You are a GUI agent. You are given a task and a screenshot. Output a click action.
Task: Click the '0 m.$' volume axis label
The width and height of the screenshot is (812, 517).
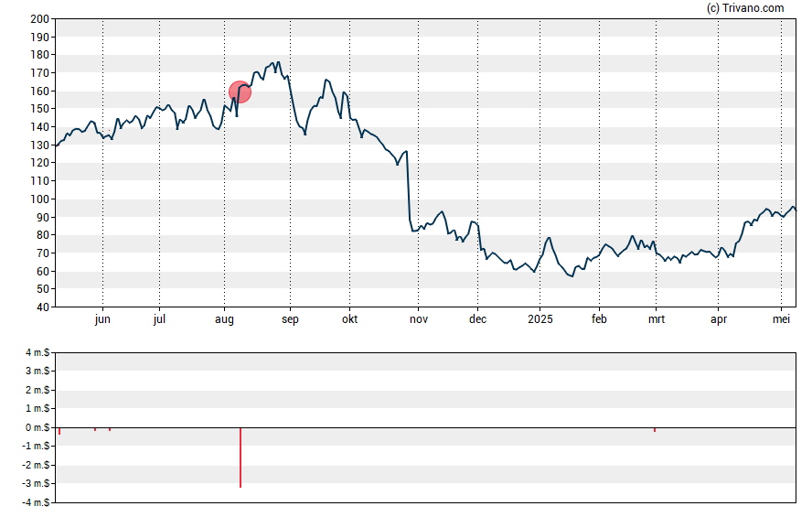click(x=37, y=428)
